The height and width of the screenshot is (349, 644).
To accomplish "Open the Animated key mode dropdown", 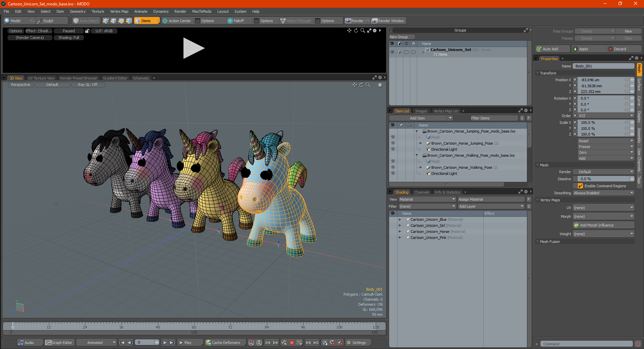I will point(97,343).
